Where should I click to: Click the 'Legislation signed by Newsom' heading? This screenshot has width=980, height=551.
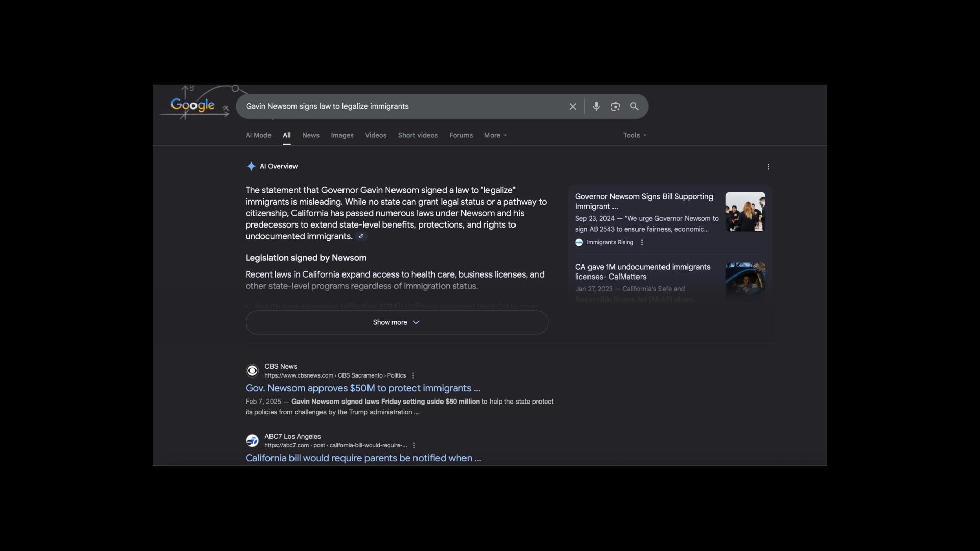click(306, 258)
